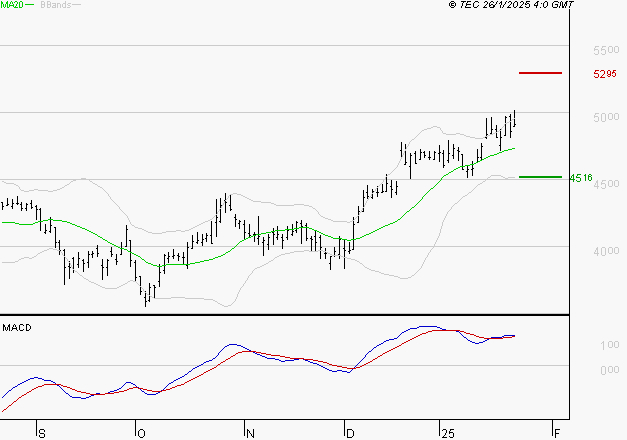Click the 100 MACD axis label
627x440 pixels.
click(610, 345)
